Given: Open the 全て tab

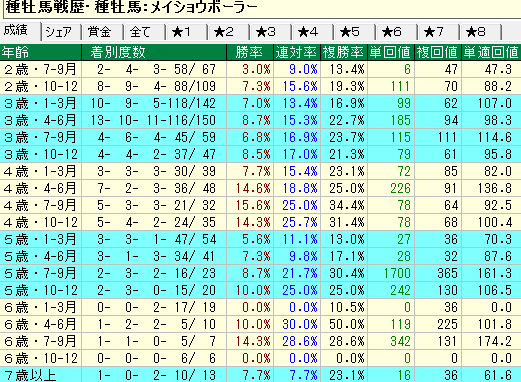Looking at the screenshot, I should pos(144,32).
